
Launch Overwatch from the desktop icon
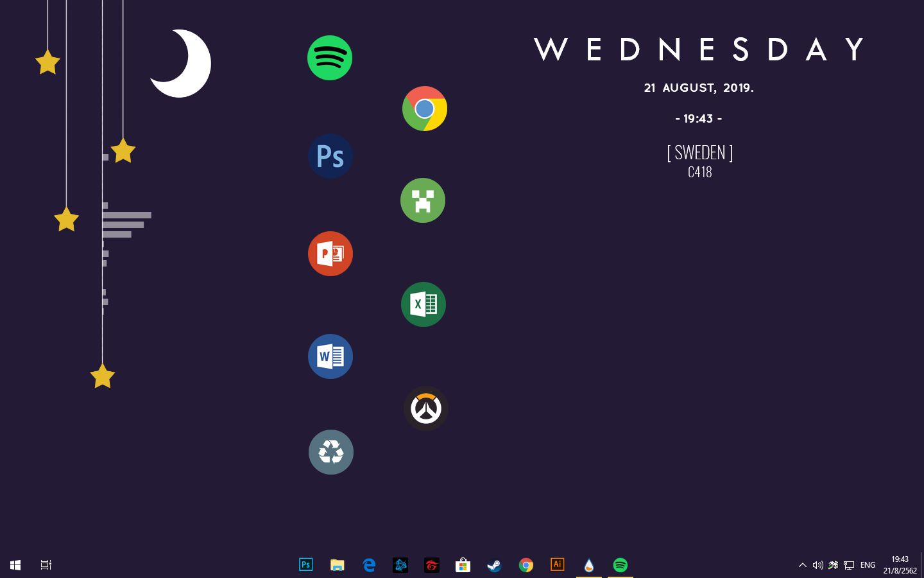(426, 408)
